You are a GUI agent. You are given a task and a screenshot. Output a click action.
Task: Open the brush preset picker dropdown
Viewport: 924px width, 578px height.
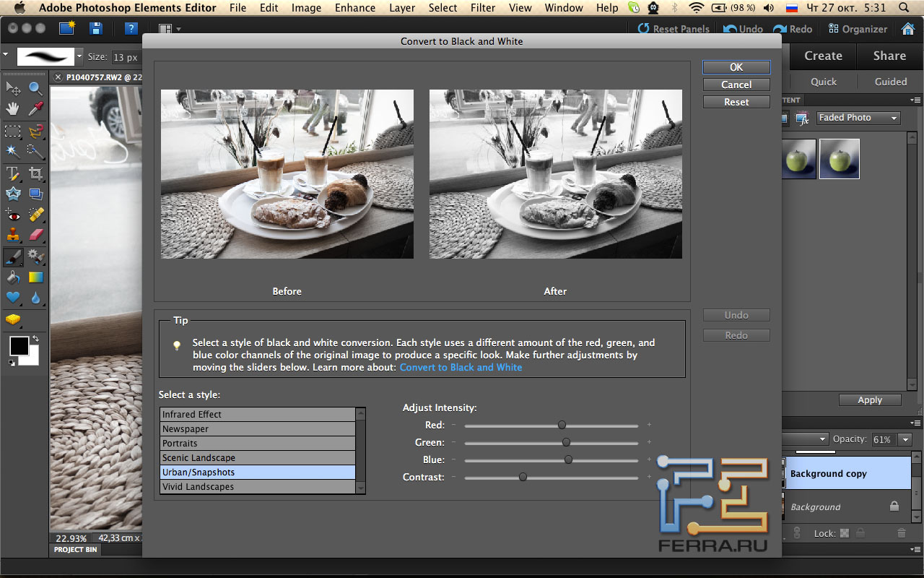click(x=79, y=56)
